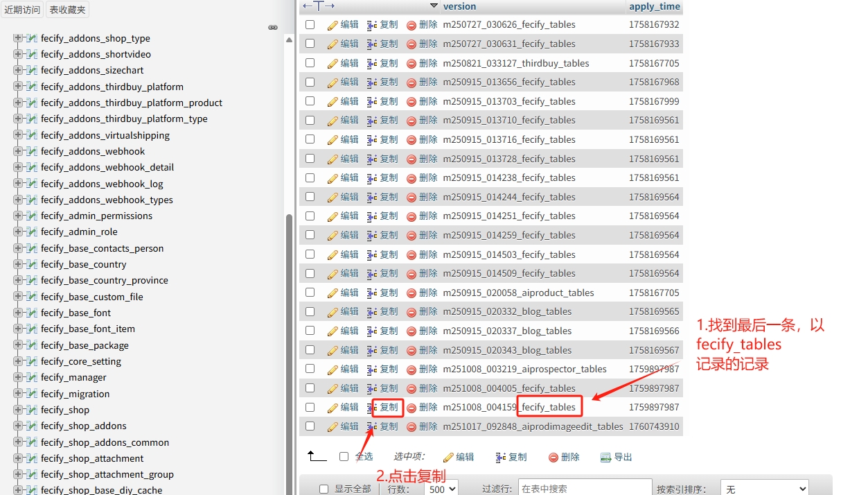Click the table icon beside fecify_migration
The image size is (868, 495).
pos(32,394)
